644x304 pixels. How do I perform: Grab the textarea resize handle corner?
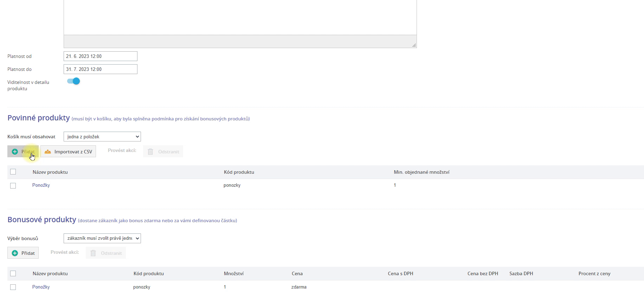click(x=414, y=45)
